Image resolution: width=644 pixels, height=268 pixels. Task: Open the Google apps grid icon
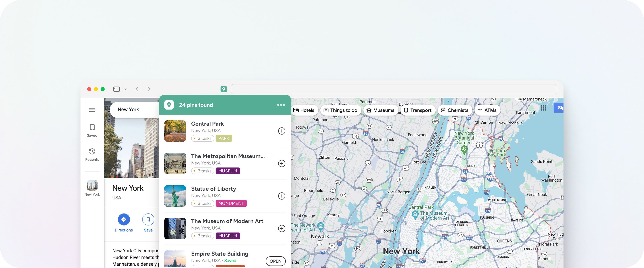[543, 108]
